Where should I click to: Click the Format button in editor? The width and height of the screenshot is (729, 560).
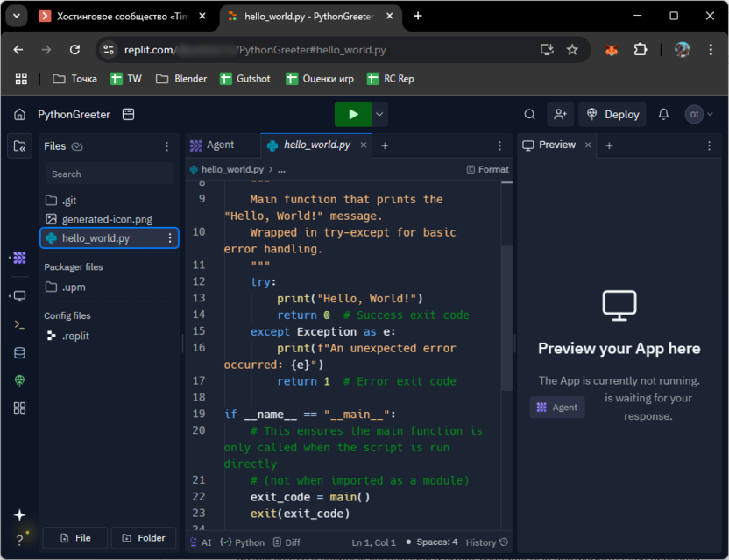[487, 169]
